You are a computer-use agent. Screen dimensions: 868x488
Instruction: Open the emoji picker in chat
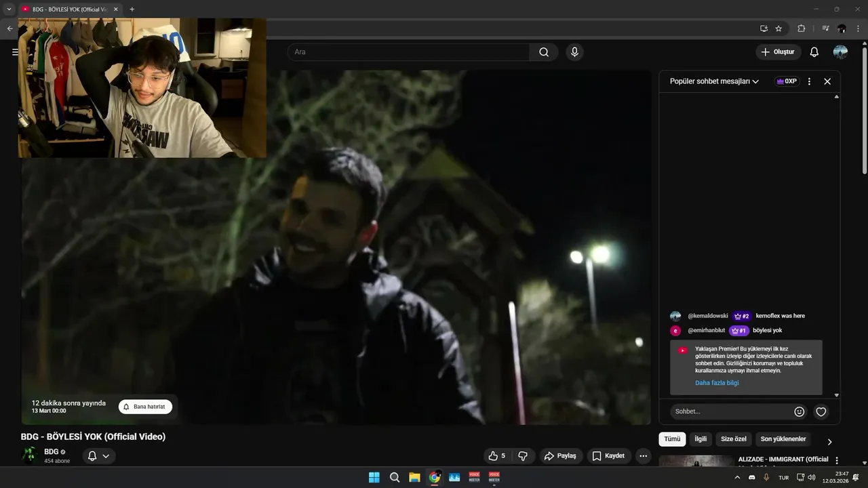tap(800, 411)
